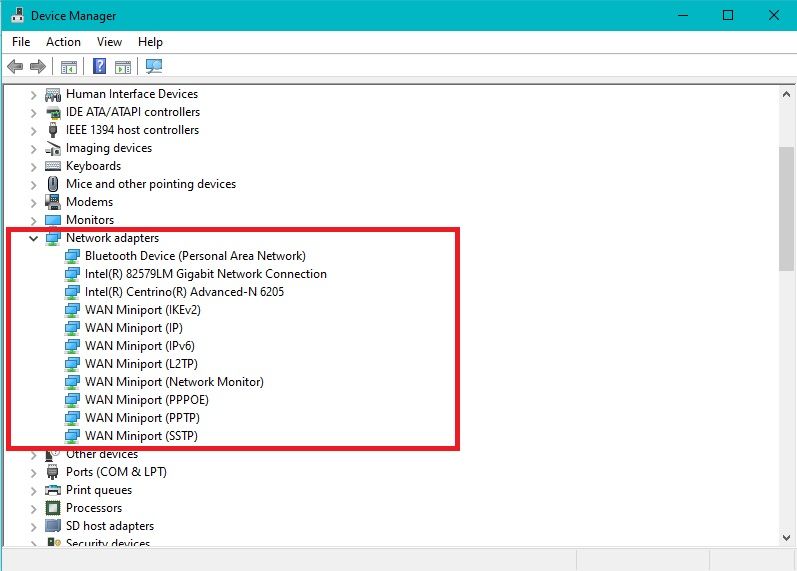The height and width of the screenshot is (571, 797).
Task: Open the View menu
Action: click(x=109, y=42)
